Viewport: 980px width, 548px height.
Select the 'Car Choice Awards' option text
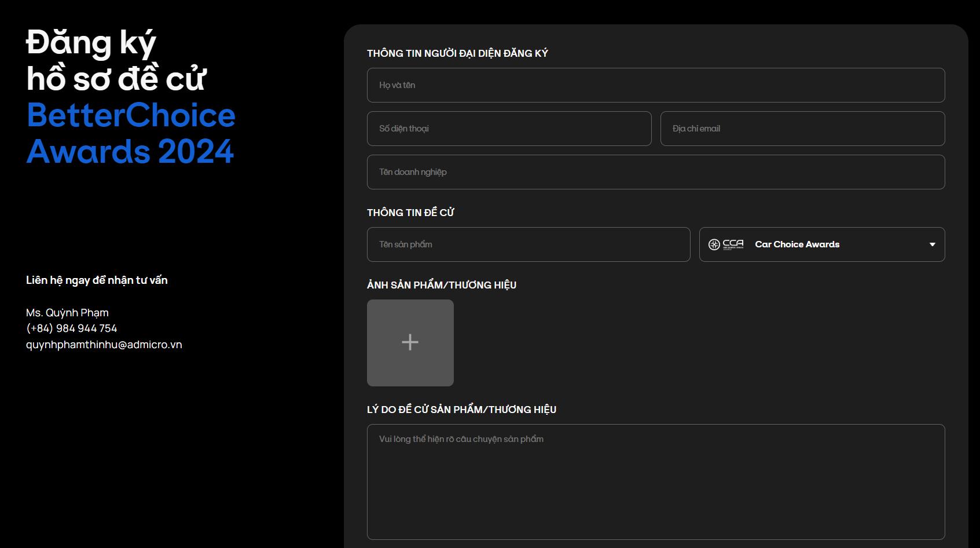[x=797, y=244]
